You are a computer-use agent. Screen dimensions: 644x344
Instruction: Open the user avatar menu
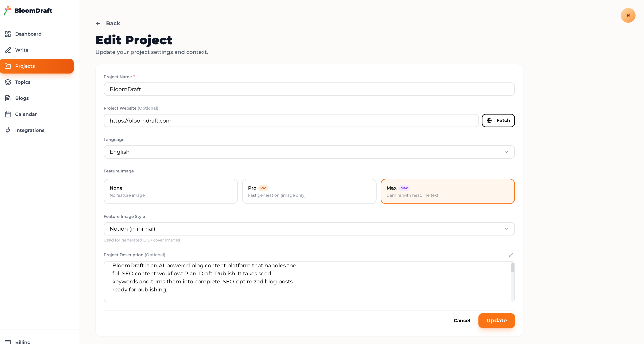tap(628, 16)
